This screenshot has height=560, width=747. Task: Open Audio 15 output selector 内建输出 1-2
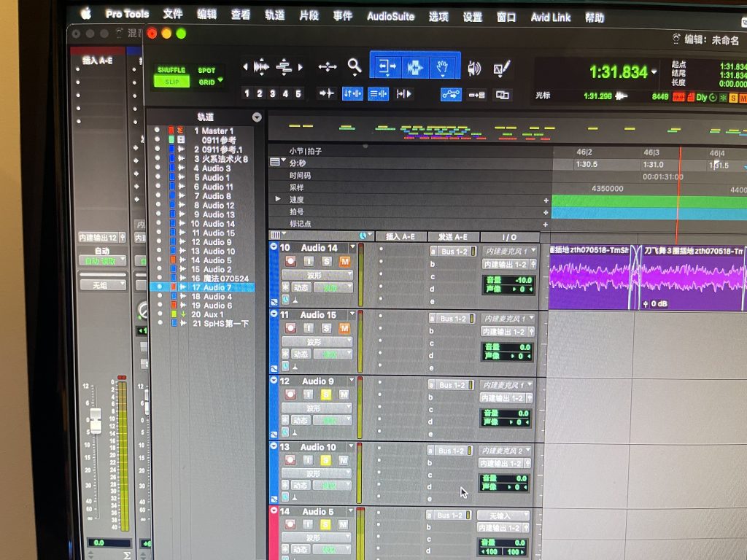[x=508, y=332]
